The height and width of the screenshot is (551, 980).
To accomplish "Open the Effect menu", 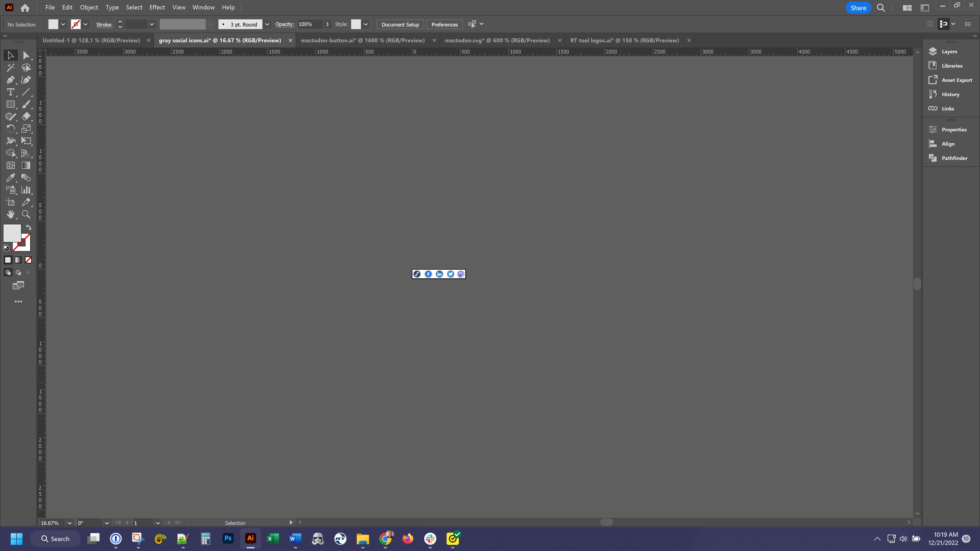I will [x=157, y=7].
